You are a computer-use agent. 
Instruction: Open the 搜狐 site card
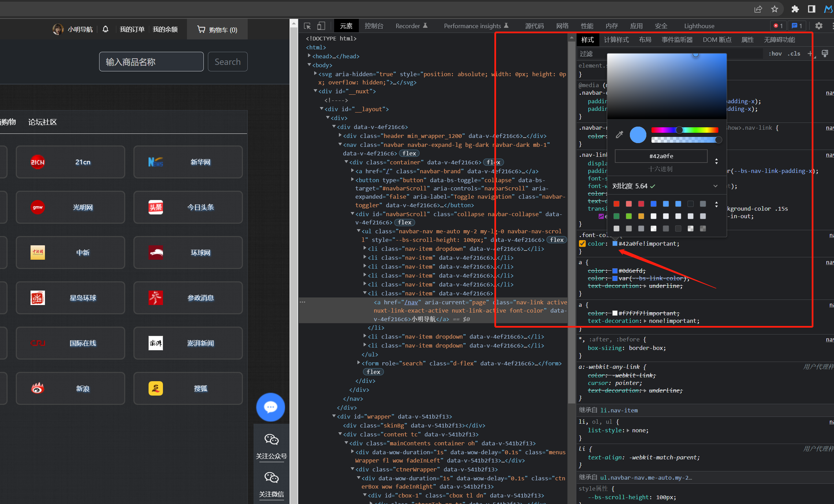[x=188, y=388]
